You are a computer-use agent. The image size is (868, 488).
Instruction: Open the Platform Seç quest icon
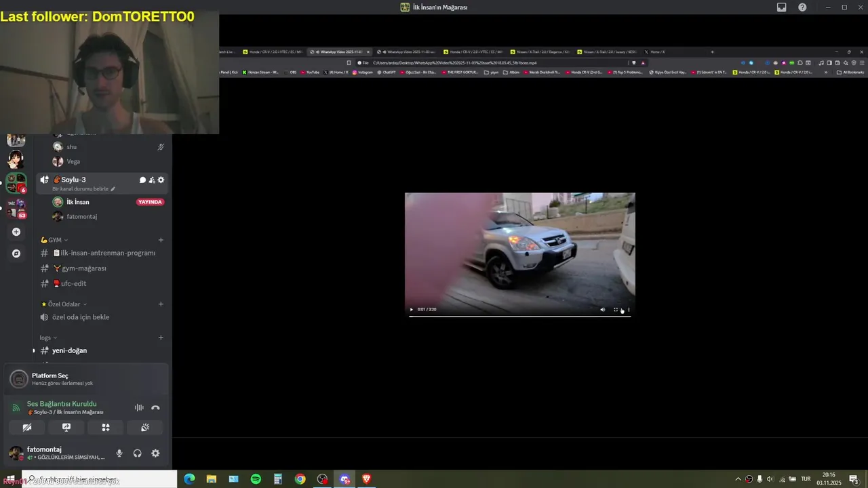point(18,379)
